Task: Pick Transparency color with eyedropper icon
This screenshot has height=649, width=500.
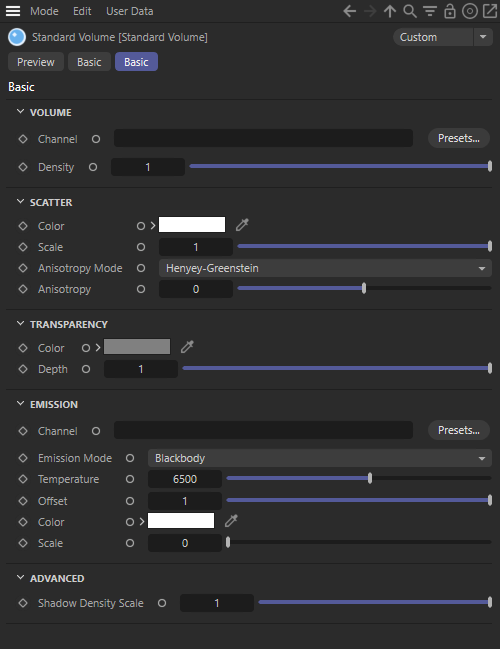Action: click(x=187, y=346)
